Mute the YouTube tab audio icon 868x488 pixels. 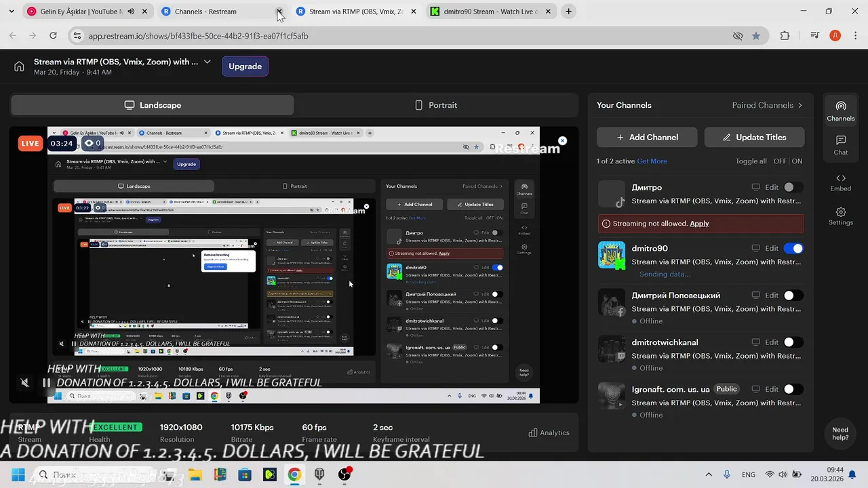[131, 12]
